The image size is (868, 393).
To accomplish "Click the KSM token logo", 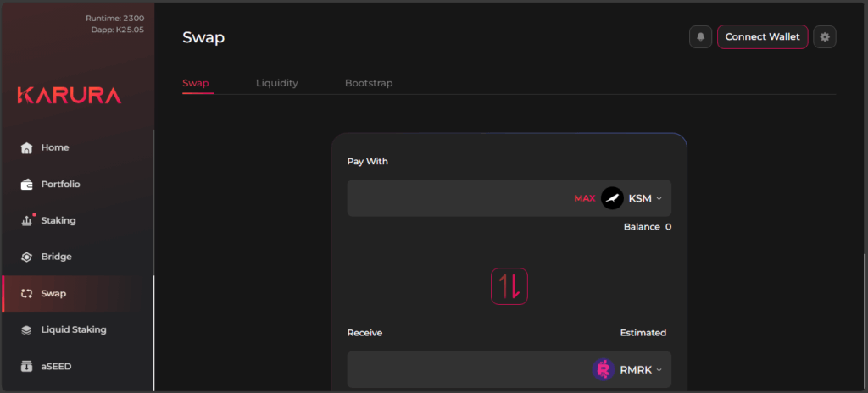I will [612, 198].
